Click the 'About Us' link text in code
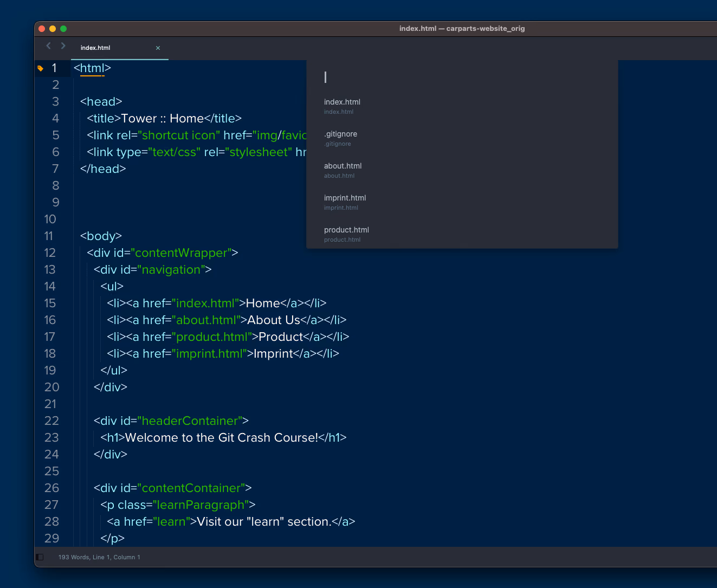The width and height of the screenshot is (717, 588). click(x=274, y=320)
